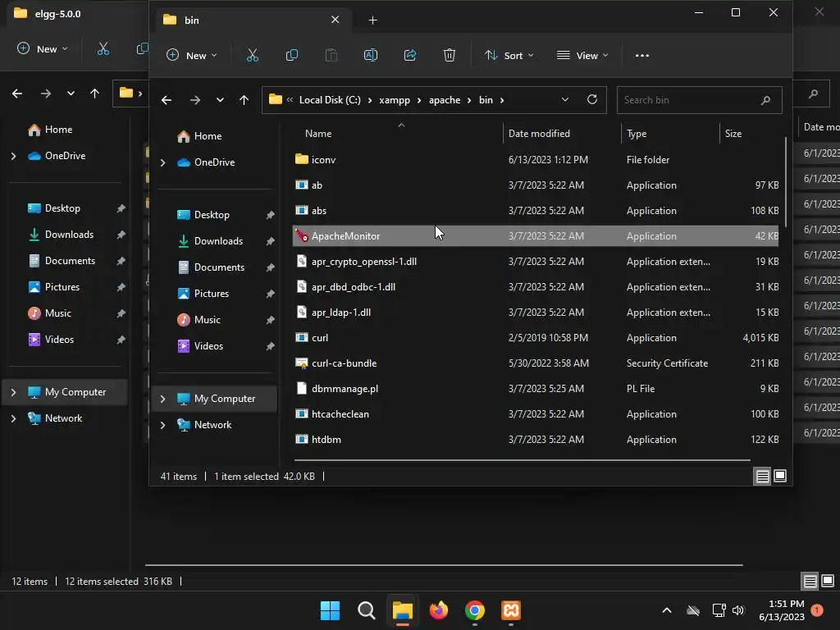Open XAMPP from the taskbar

[x=510, y=610]
